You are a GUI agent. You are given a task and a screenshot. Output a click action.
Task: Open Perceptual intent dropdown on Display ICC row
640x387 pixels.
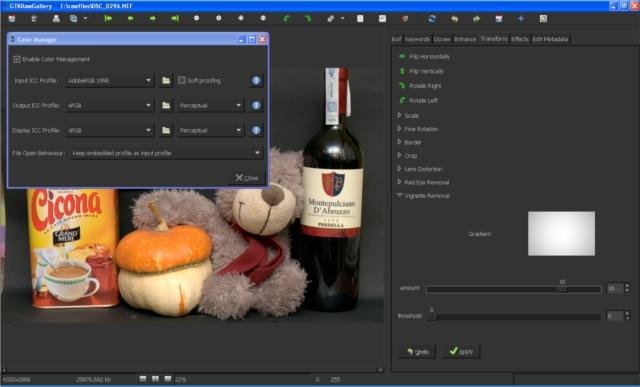point(211,130)
